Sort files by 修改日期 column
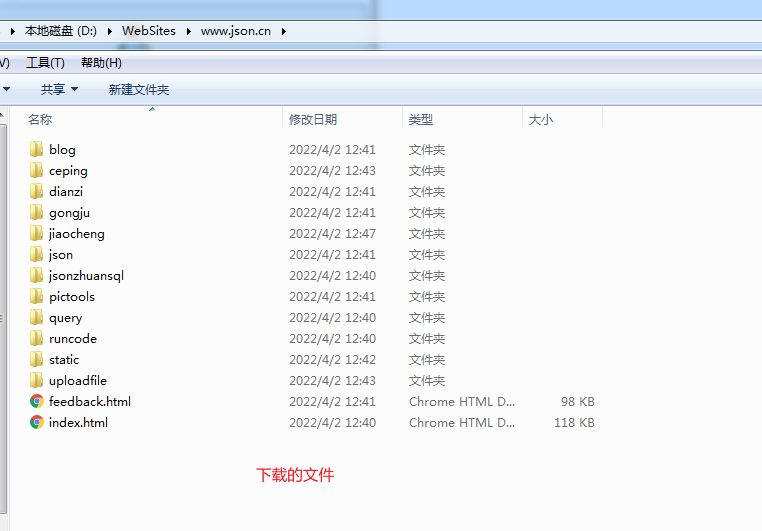 tap(313, 120)
